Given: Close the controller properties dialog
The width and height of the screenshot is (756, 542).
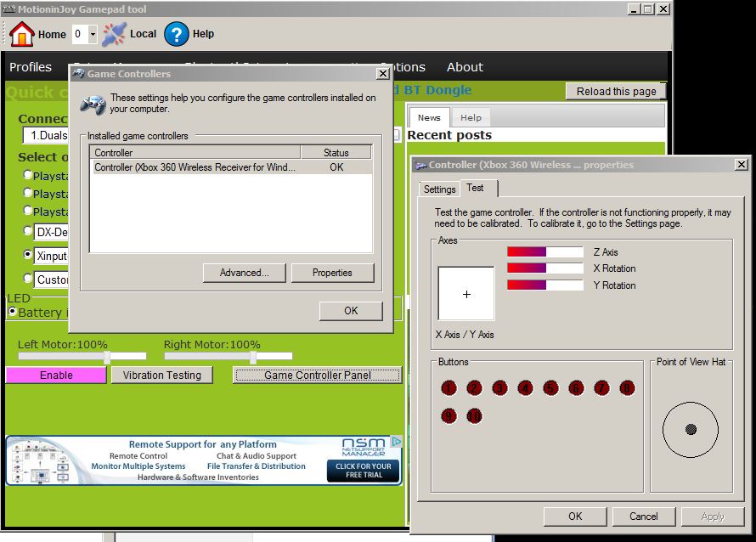Looking at the screenshot, I should [742, 165].
